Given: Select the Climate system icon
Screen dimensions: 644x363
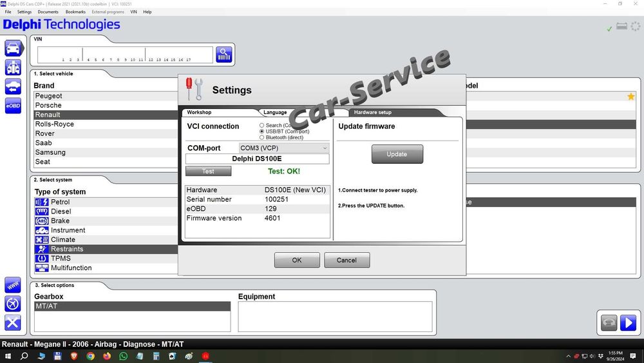Looking at the screenshot, I should click(x=42, y=240).
